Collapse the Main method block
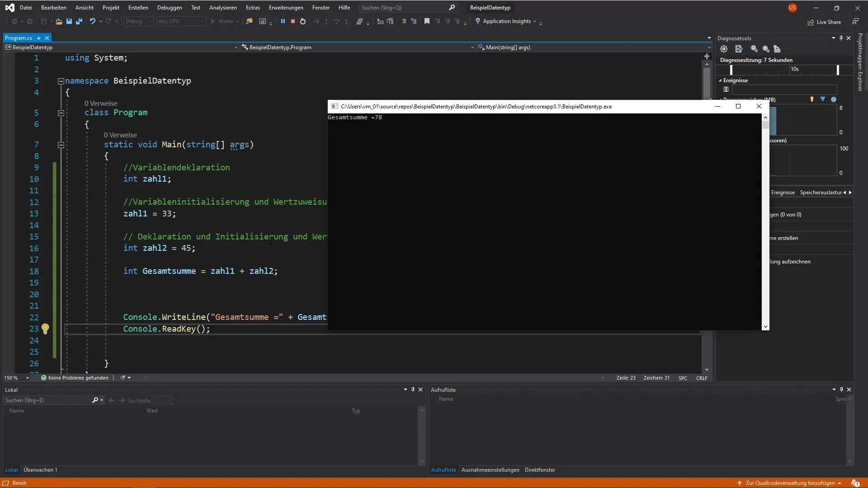The width and height of the screenshot is (868, 488). pyautogui.click(x=61, y=145)
